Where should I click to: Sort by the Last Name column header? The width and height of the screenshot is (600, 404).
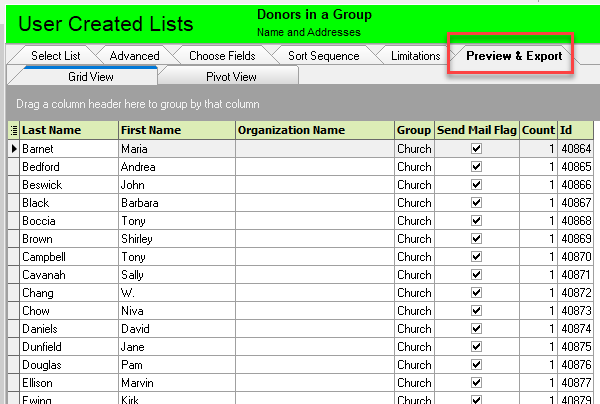pyautogui.click(x=68, y=130)
